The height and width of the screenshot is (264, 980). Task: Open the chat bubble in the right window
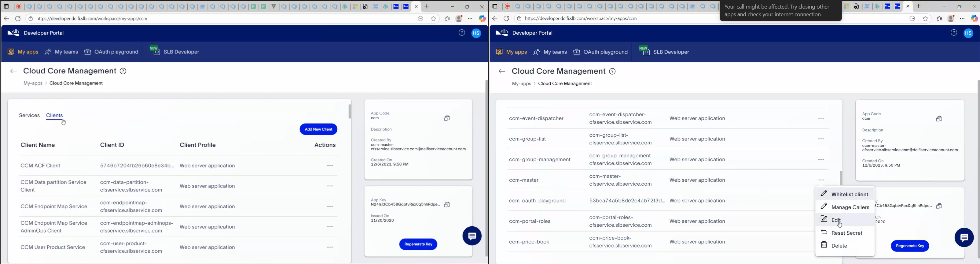(964, 238)
